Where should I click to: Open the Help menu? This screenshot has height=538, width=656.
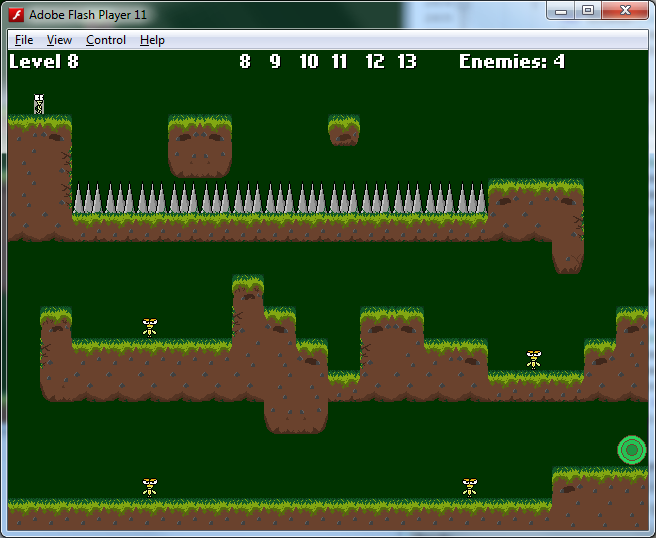pos(152,40)
